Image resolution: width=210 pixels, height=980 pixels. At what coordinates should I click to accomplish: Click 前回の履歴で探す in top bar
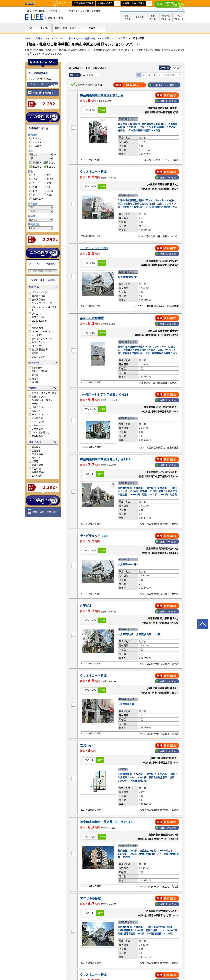coord(84,3)
